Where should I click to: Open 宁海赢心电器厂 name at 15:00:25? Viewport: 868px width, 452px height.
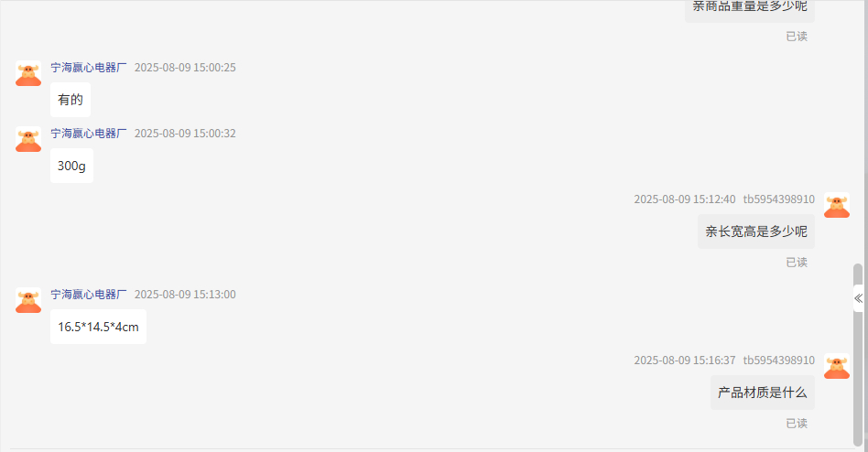tap(89, 68)
